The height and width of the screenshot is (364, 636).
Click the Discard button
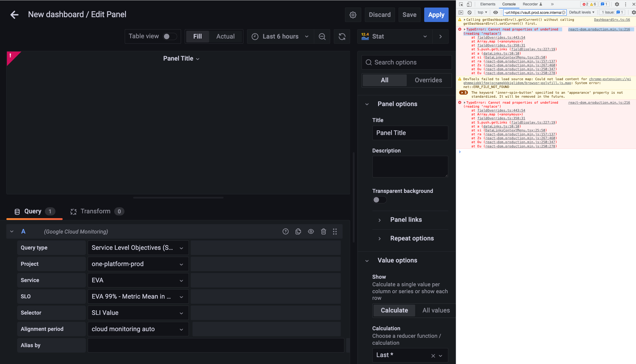point(380,15)
